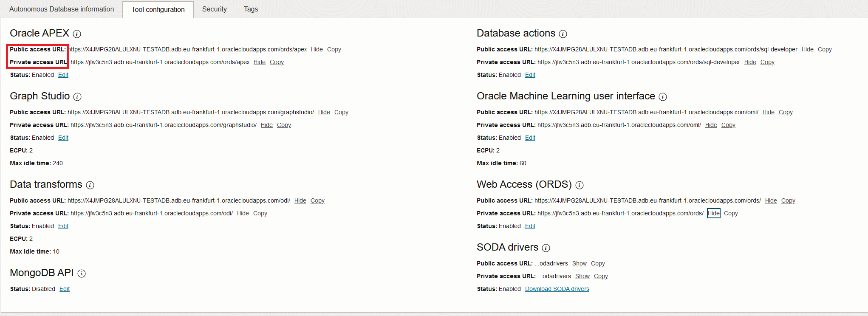Show the SODA drivers private access URL
The width and height of the screenshot is (868, 316).
582,276
